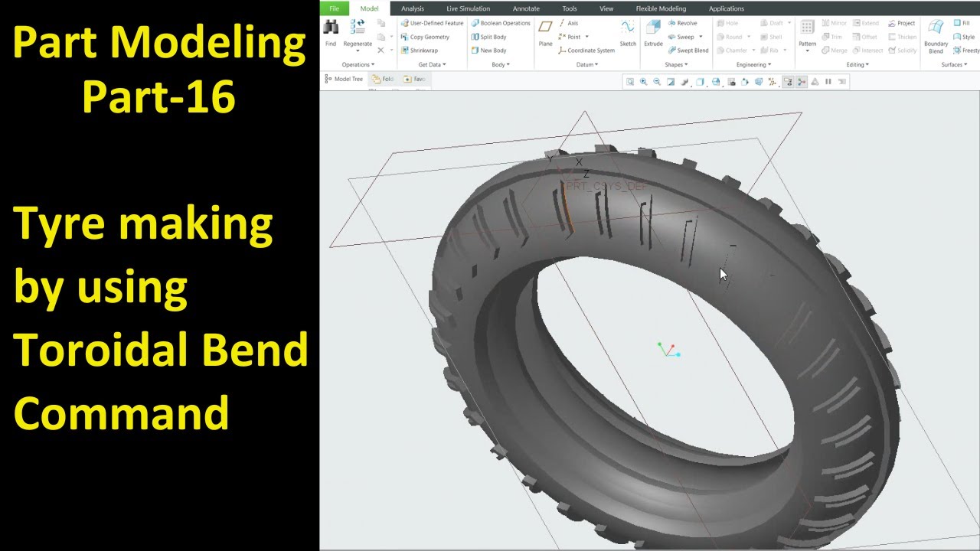980x551 pixels.
Task: Click the Regenerate model icon
Action: 358,28
